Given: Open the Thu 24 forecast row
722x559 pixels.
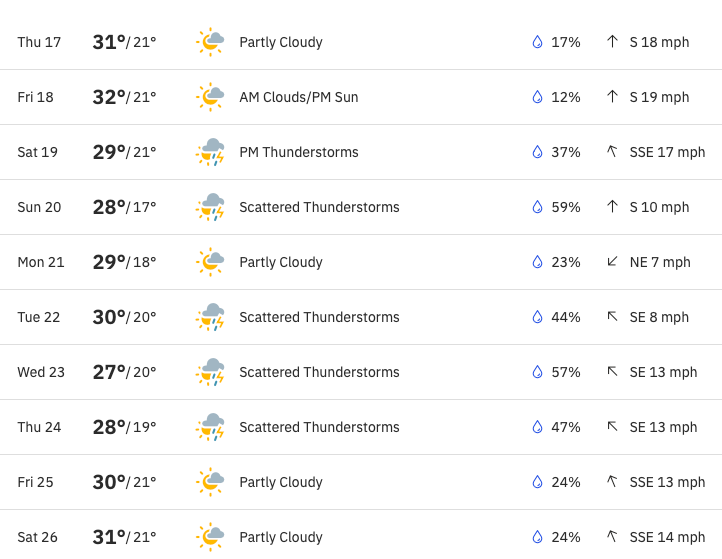Looking at the screenshot, I should tap(361, 427).
